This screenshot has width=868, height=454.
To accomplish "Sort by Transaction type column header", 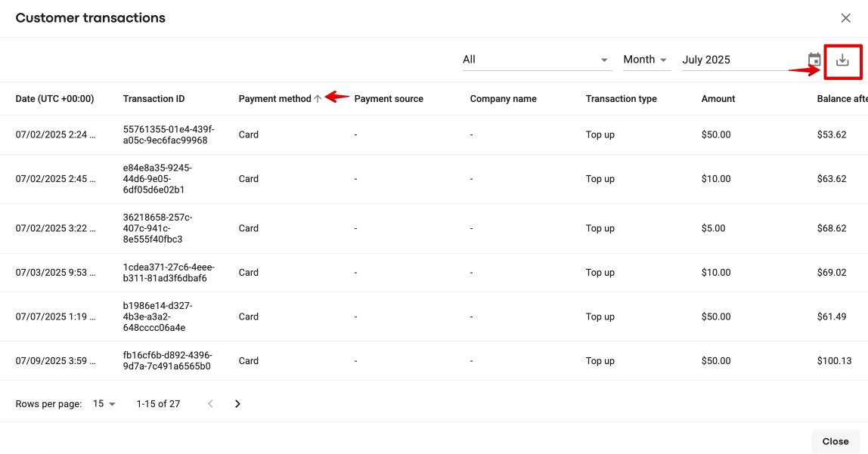I will coord(621,99).
